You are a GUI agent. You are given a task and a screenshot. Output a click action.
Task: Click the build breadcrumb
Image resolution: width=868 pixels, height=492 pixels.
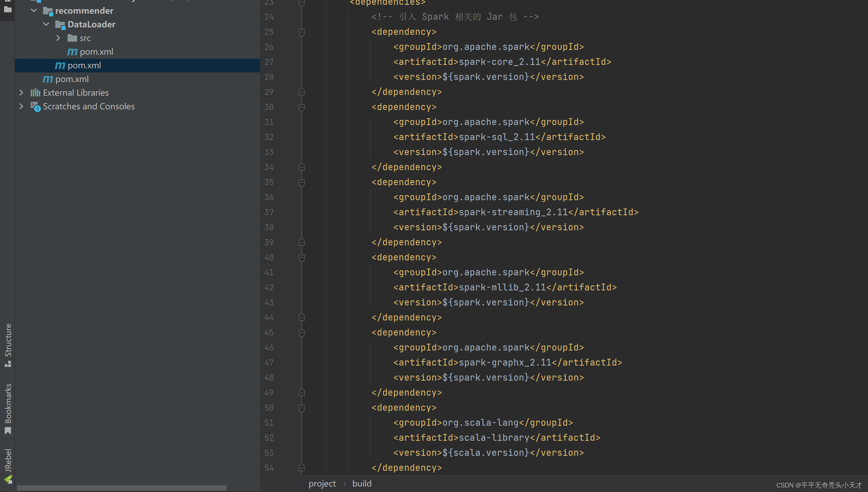pos(362,483)
